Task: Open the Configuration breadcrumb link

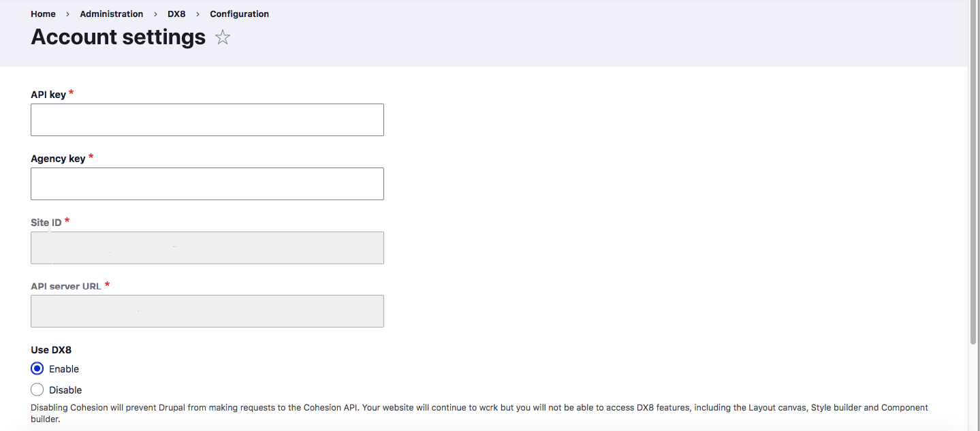Action: click(239, 14)
